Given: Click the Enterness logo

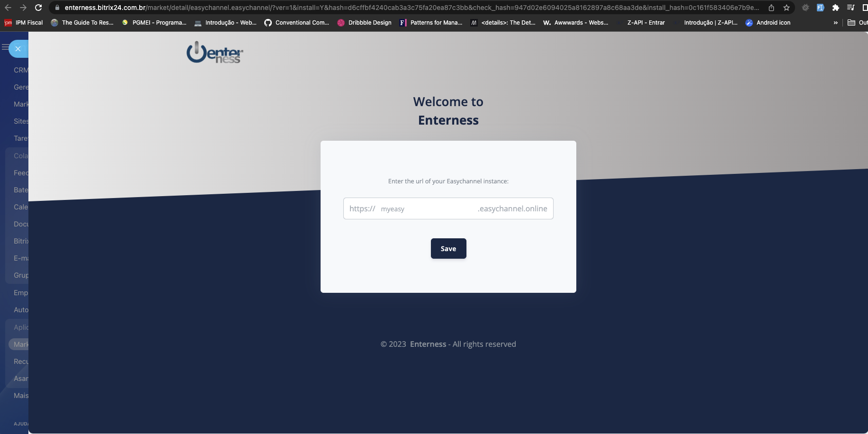Looking at the screenshot, I should pos(214,52).
